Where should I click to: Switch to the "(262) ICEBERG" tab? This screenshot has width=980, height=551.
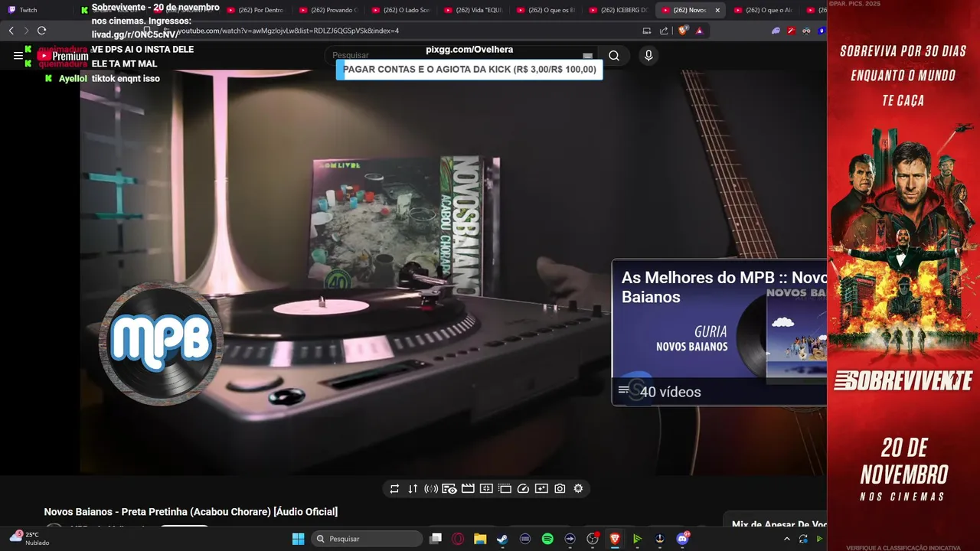tap(619, 10)
